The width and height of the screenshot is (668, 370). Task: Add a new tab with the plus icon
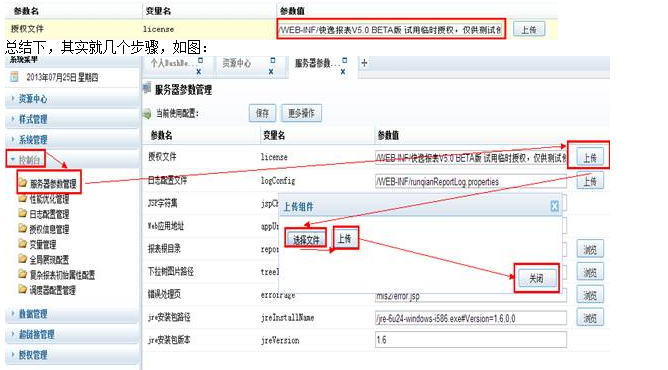364,63
